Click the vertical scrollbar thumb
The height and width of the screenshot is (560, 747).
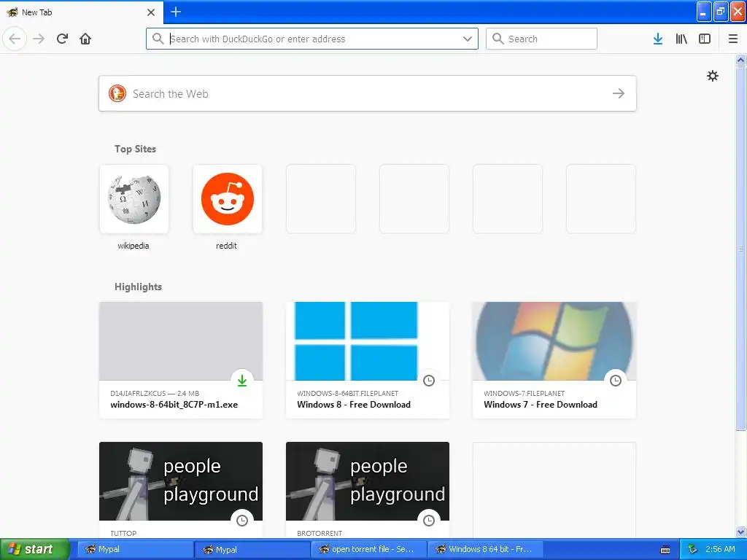click(740, 248)
